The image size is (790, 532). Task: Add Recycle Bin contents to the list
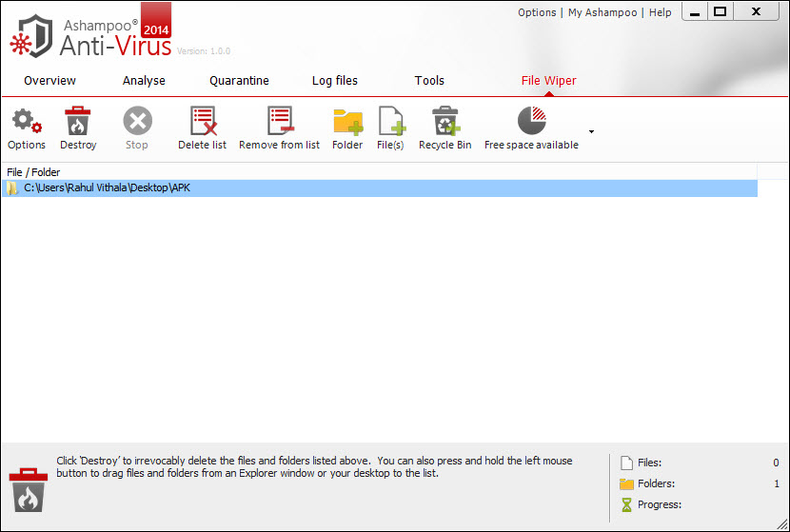(445, 121)
